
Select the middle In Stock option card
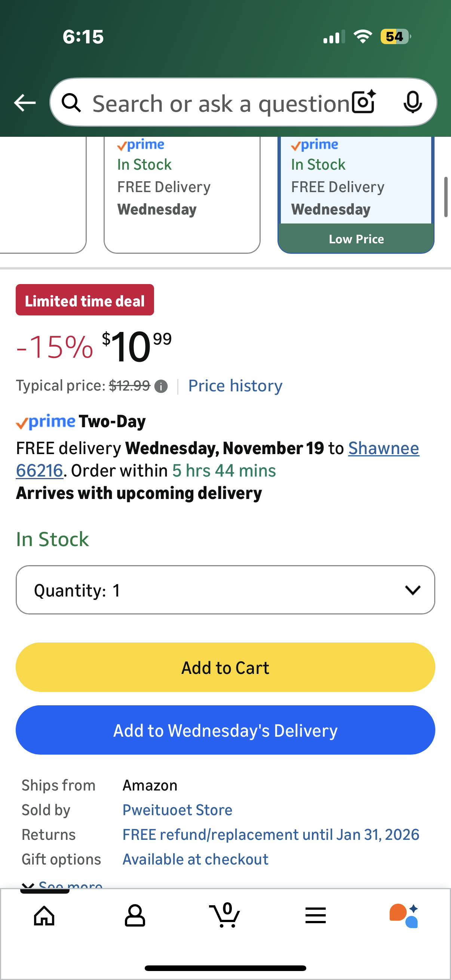pyautogui.click(x=182, y=194)
